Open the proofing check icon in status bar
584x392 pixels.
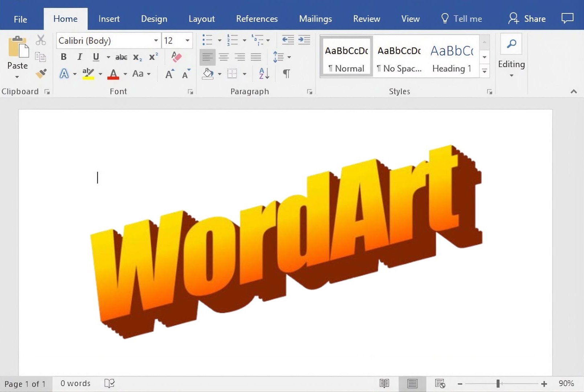(x=109, y=383)
